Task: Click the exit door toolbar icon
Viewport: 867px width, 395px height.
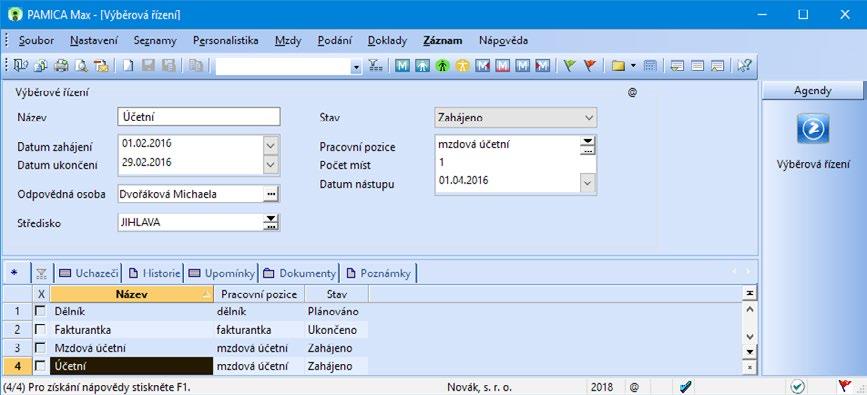Action: (21, 66)
